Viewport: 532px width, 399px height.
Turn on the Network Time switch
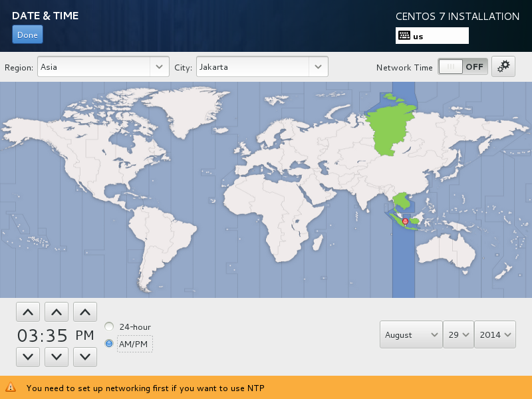pos(463,66)
